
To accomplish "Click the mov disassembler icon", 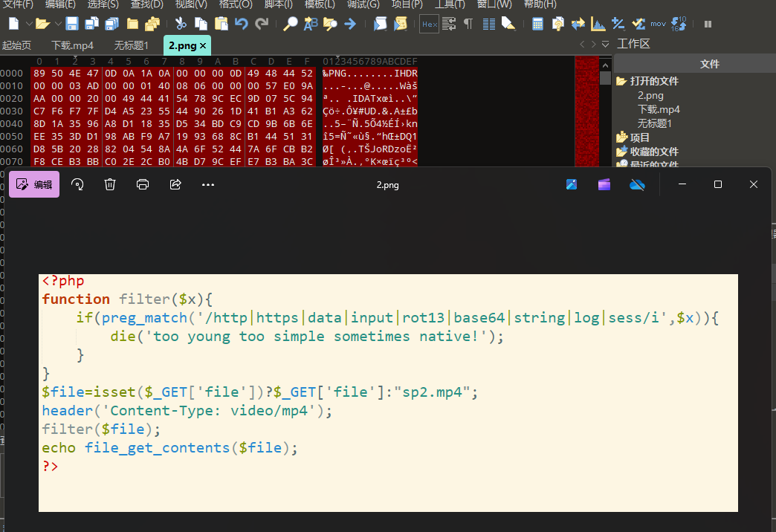I will (659, 23).
